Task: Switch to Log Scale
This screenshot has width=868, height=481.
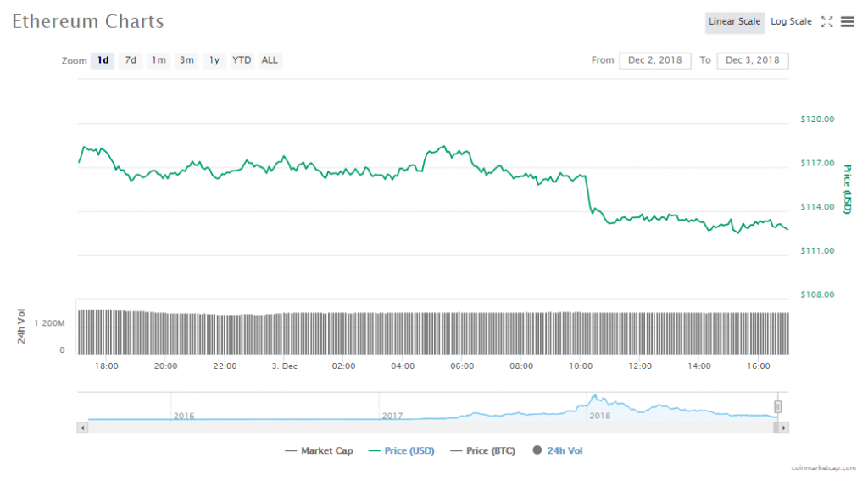Action: (x=791, y=22)
